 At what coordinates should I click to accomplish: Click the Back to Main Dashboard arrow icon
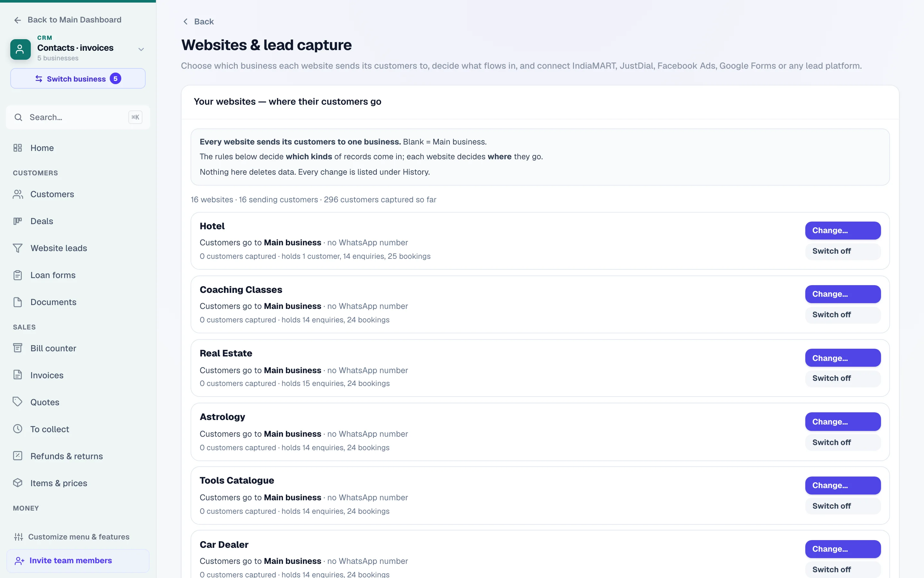click(18, 20)
